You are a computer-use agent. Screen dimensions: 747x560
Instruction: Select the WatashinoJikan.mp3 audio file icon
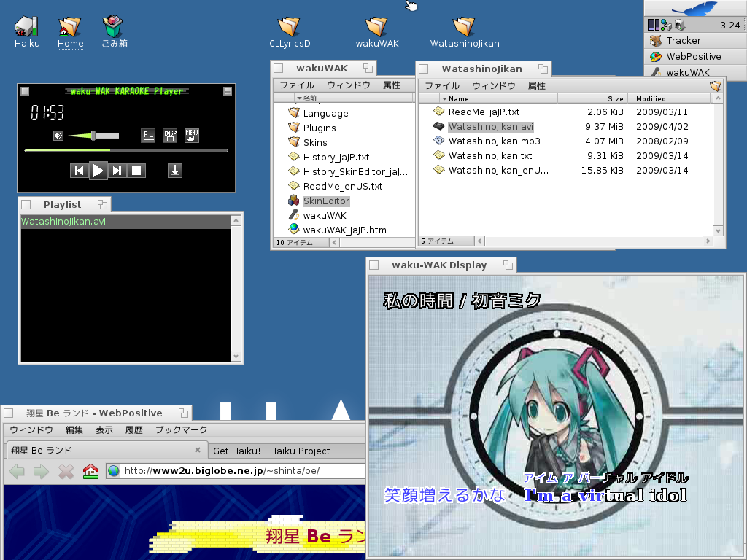pos(438,141)
